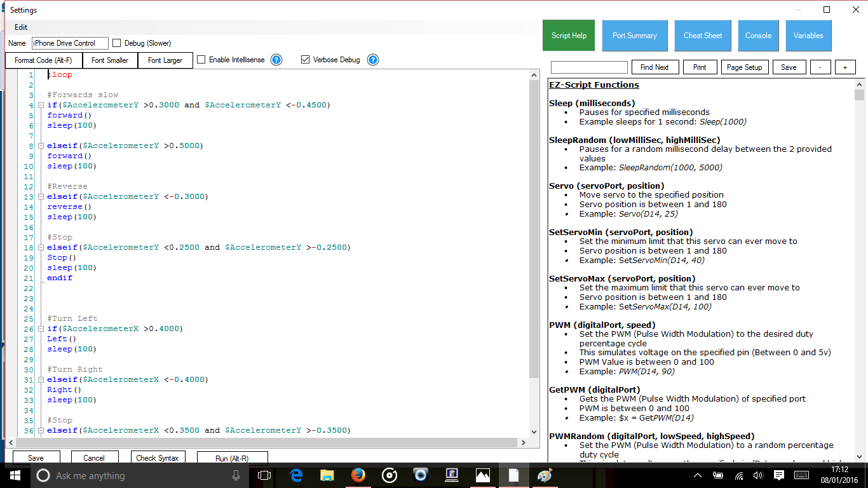Click the blank document icon on the taskbar

pyautogui.click(x=514, y=475)
